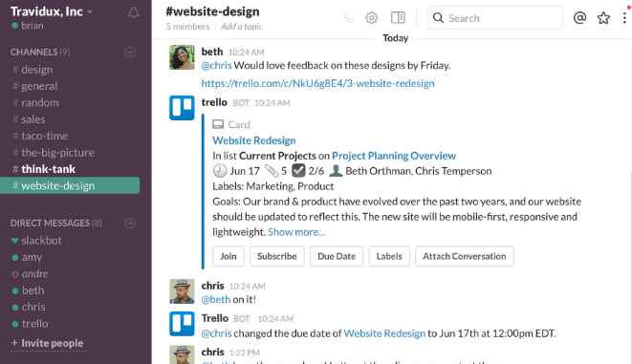The image size is (632, 364).
Task: Click chris username at 1:22 PM message
Action: click(213, 352)
